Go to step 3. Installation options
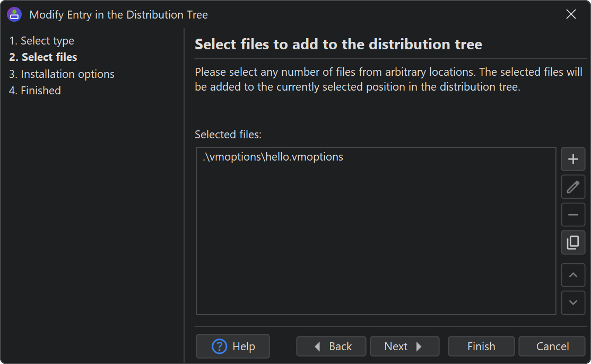This screenshot has height=364, width=591. click(62, 74)
